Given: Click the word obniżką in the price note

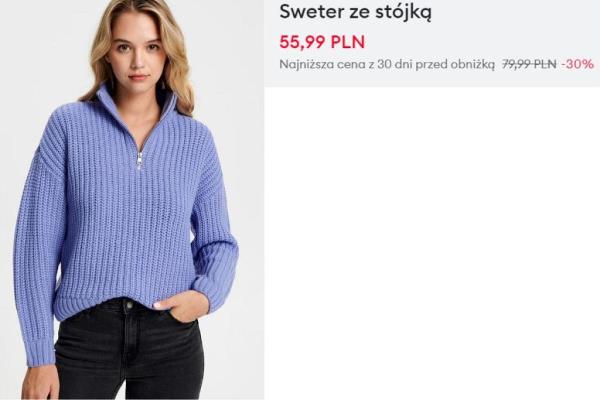Looking at the screenshot, I should click(472, 64).
